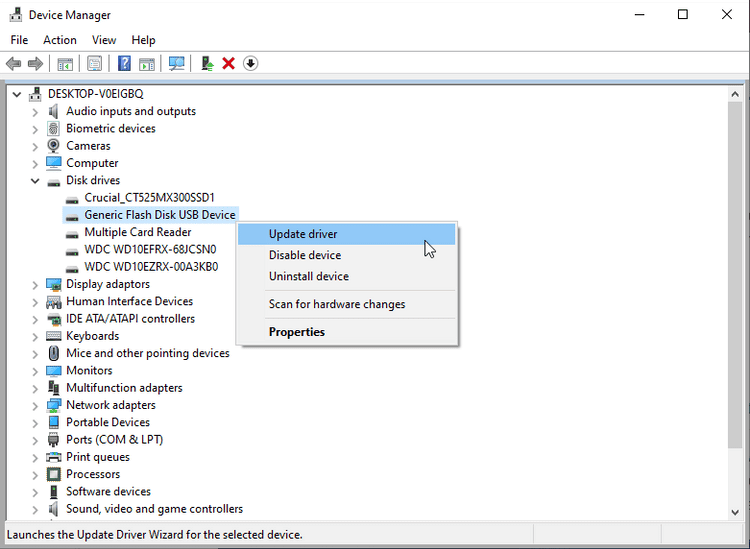
Task: Select the Computer category label
Action: pos(92,163)
